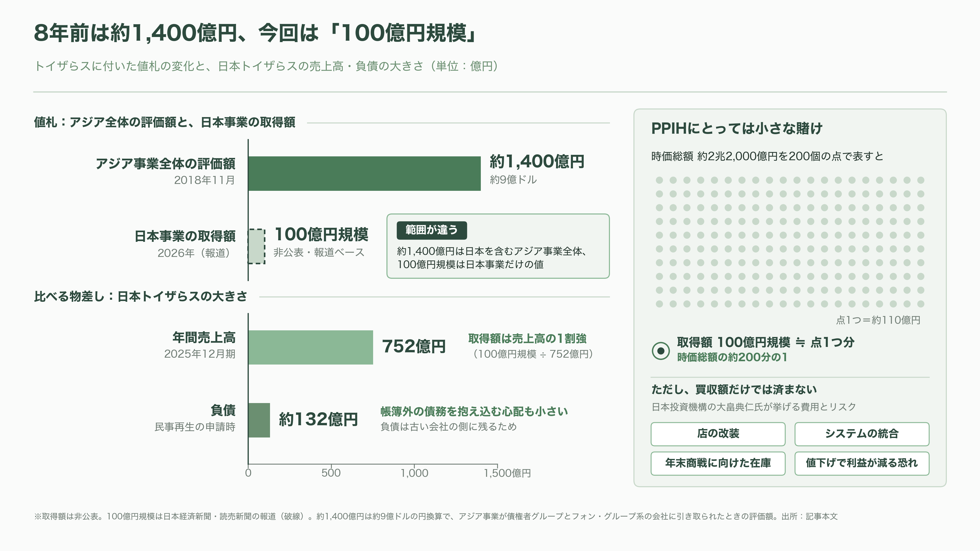The image size is (980, 551).
Task: Click the note "非公表・報道ベース"
Action: point(319,252)
